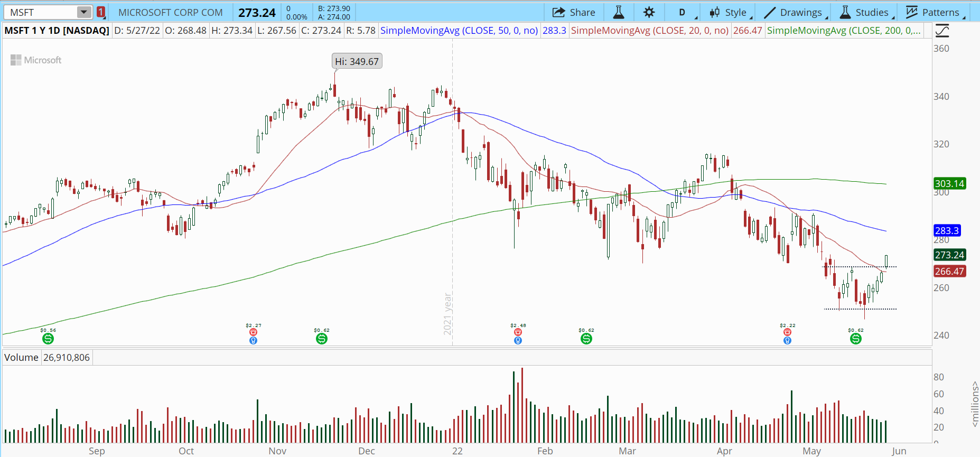Viewport: 980px width, 457px height.
Task: Click the $2.48 earnings phone icon
Action: pos(518,332)
